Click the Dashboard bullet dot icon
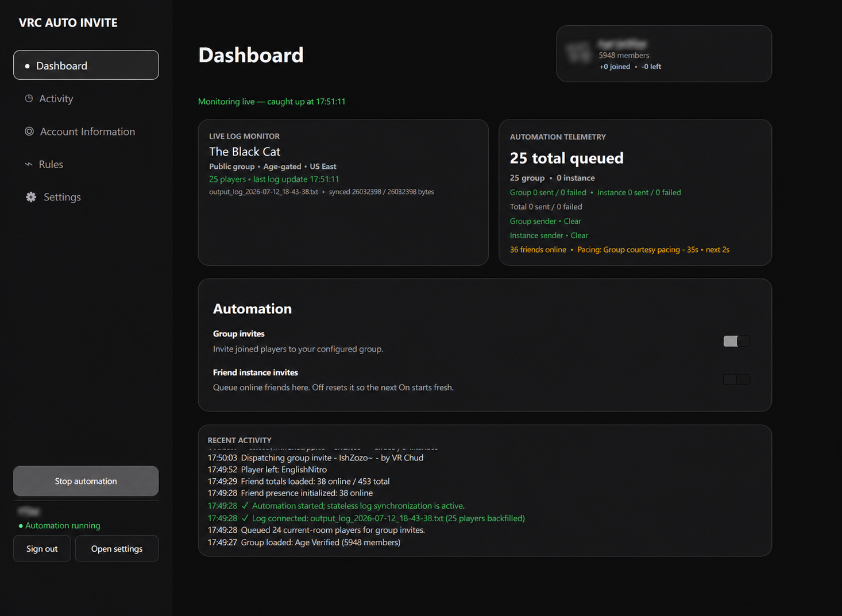The image size is (842, 616). tap(27, 66)
